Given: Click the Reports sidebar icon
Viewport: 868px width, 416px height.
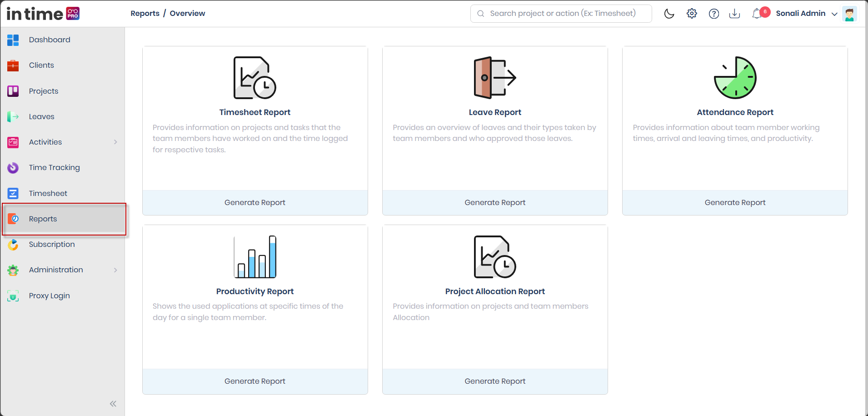Looking at the screenshot, I should tap(13, 219).
